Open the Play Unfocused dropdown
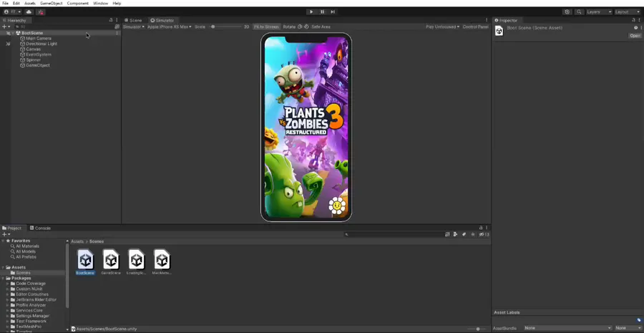The height and width of the screenshot is (333, 644). coord(442,26)
